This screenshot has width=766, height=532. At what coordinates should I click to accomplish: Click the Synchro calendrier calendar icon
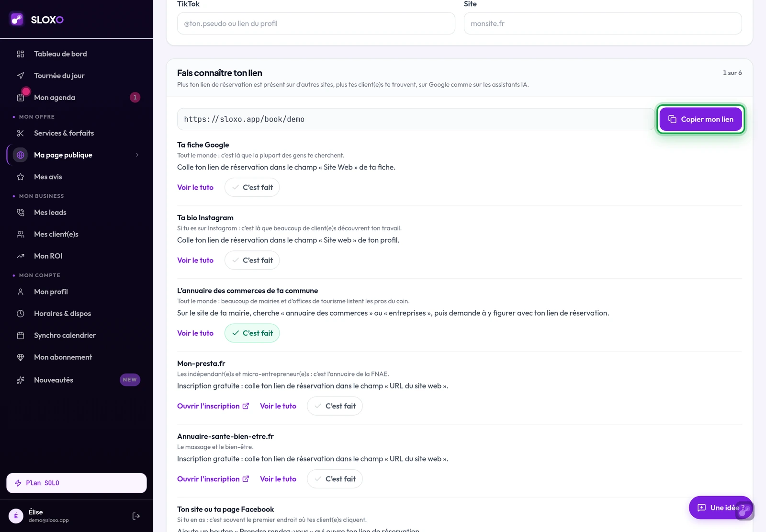click(x=20, y=335)
